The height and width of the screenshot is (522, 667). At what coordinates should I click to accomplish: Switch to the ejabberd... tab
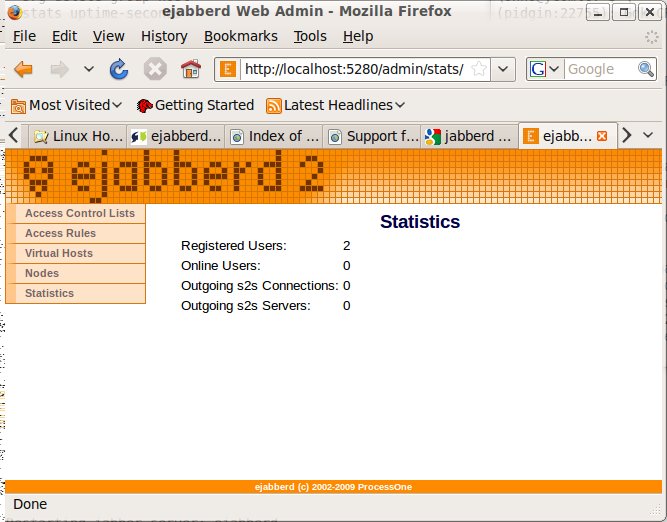coord(175,136)
